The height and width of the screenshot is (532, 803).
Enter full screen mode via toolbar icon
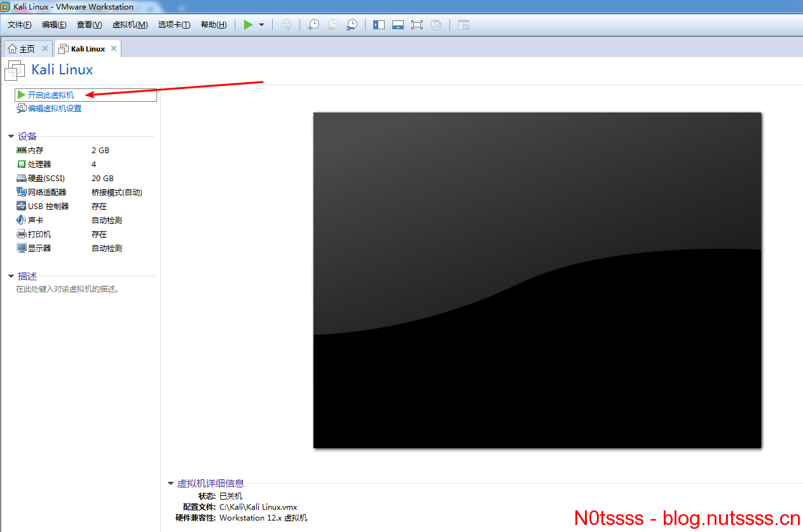click(x=417, y=25)
